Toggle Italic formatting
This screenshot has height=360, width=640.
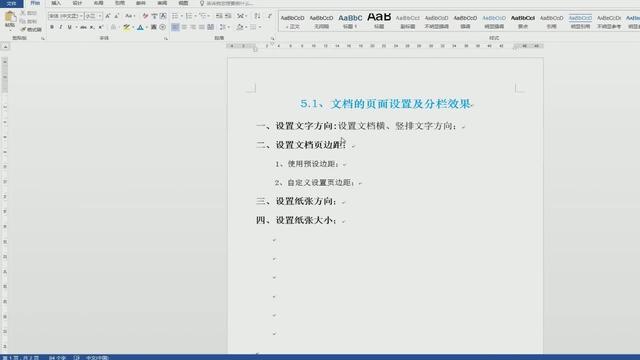coord(61,27)
